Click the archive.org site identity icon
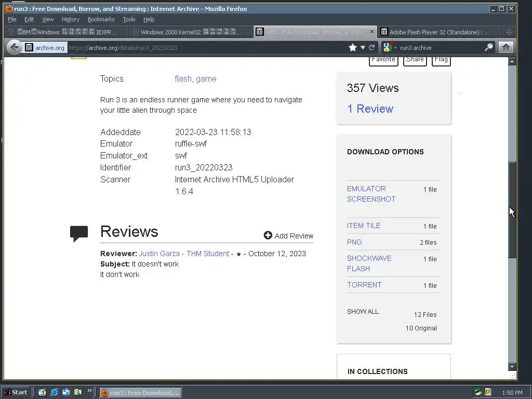The width and height of the screenshot is (532, 399). [45, 47]
